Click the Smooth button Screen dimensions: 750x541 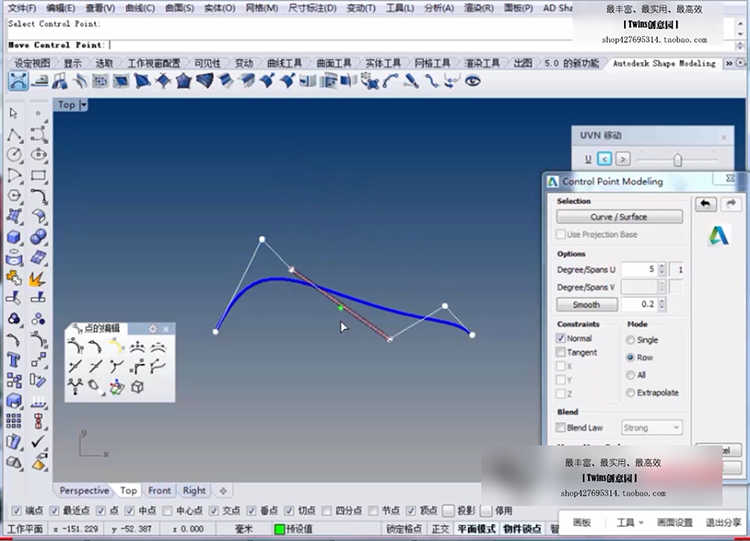pyautogui.click(x=586, y=305)
